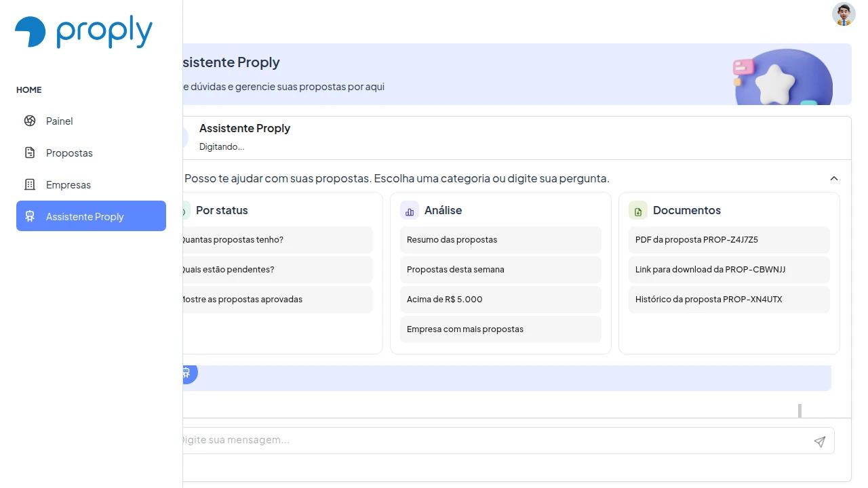Request PDF da proposta PROP-Z4J7Z5

729,240
